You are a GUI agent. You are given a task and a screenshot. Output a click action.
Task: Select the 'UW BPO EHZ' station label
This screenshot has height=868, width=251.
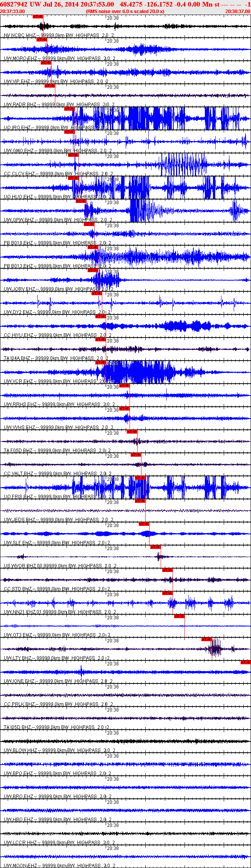(18, 773)
